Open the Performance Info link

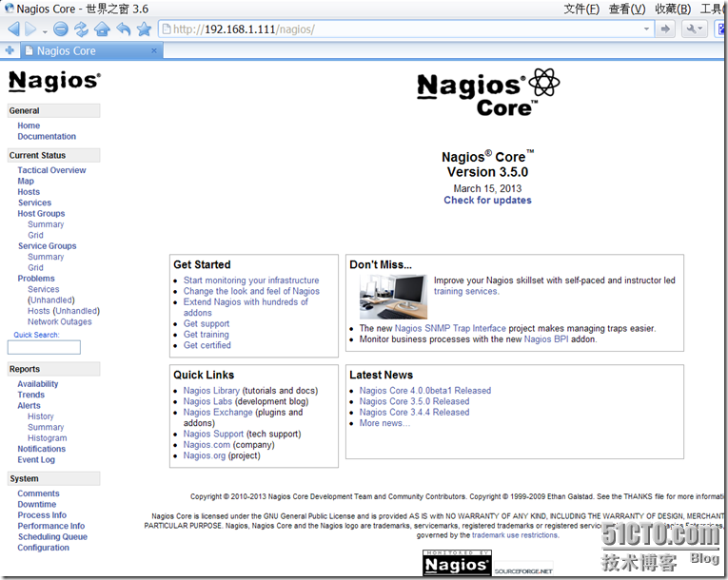[x=51, y=526]
